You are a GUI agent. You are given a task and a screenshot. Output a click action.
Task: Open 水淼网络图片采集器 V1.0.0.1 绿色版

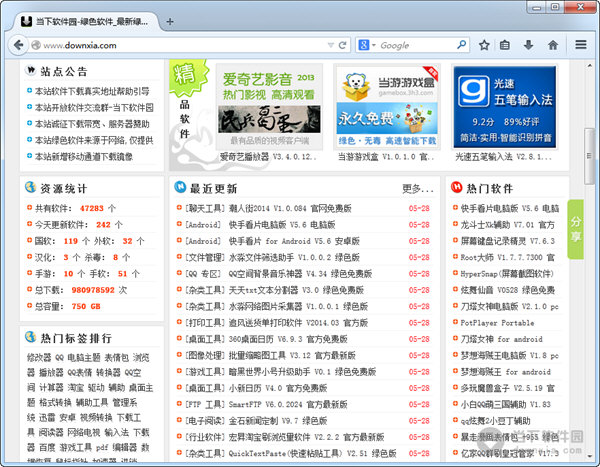[x=298, y=306]
